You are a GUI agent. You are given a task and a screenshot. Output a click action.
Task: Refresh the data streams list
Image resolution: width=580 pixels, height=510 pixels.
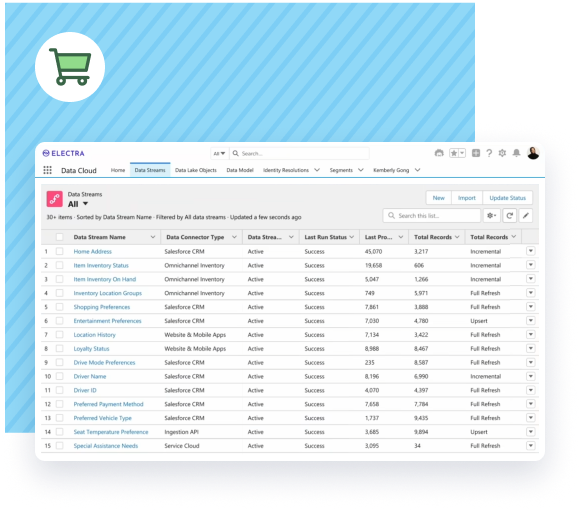point(509,216)
